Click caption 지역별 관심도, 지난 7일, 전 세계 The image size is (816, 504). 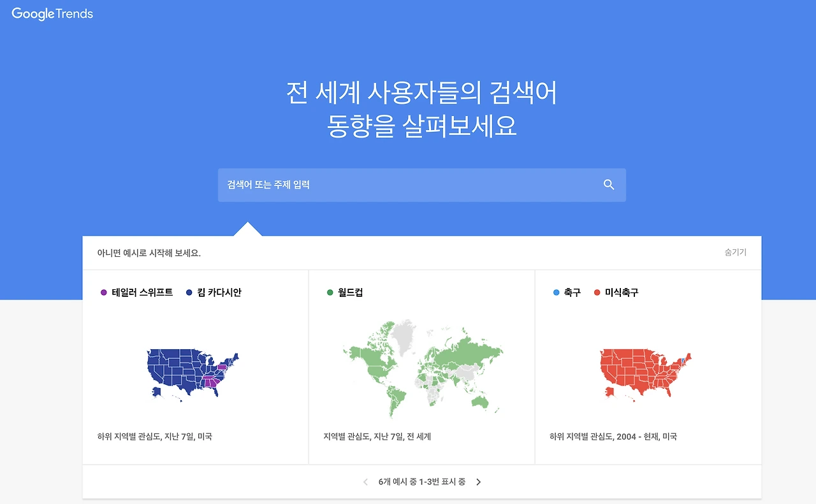pos(377,436)
